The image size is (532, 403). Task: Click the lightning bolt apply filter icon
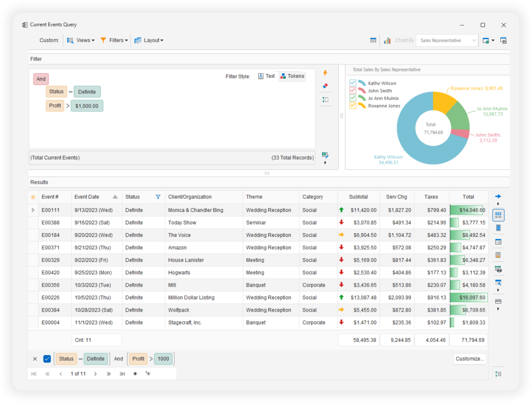[x=325, y=73]
